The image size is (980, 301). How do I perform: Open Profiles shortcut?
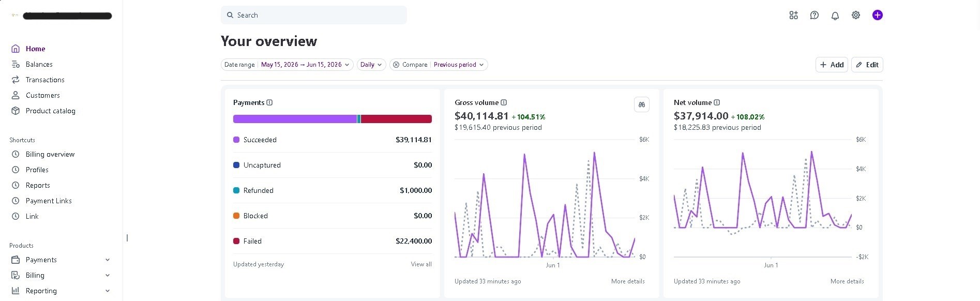click(37, 170)
